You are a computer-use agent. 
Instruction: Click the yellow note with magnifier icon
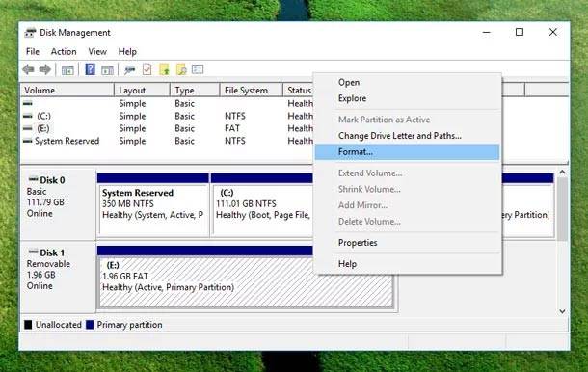click(x=181, y=69)
